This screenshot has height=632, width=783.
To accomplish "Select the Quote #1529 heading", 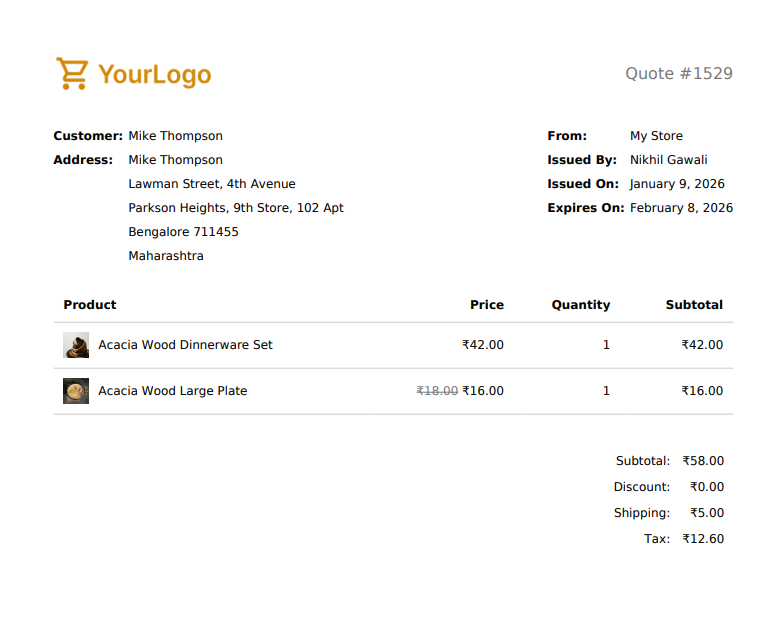I will 678,73.
